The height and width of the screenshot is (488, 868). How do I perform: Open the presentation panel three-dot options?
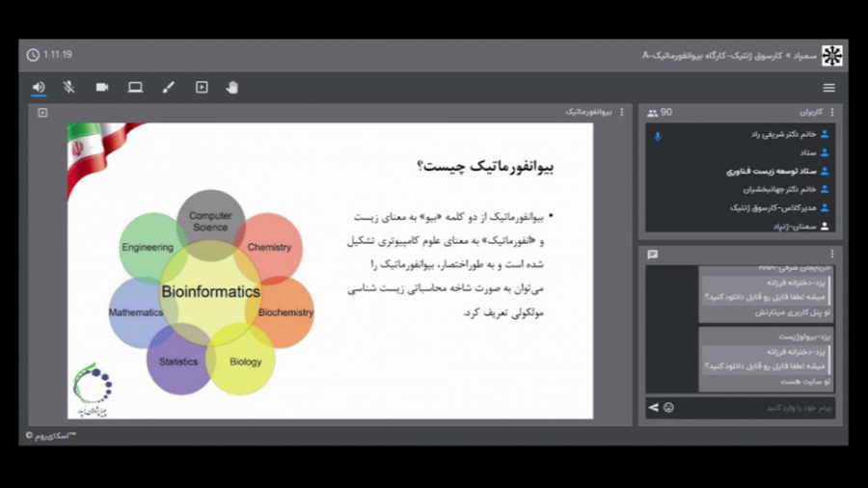coord(622,113)
